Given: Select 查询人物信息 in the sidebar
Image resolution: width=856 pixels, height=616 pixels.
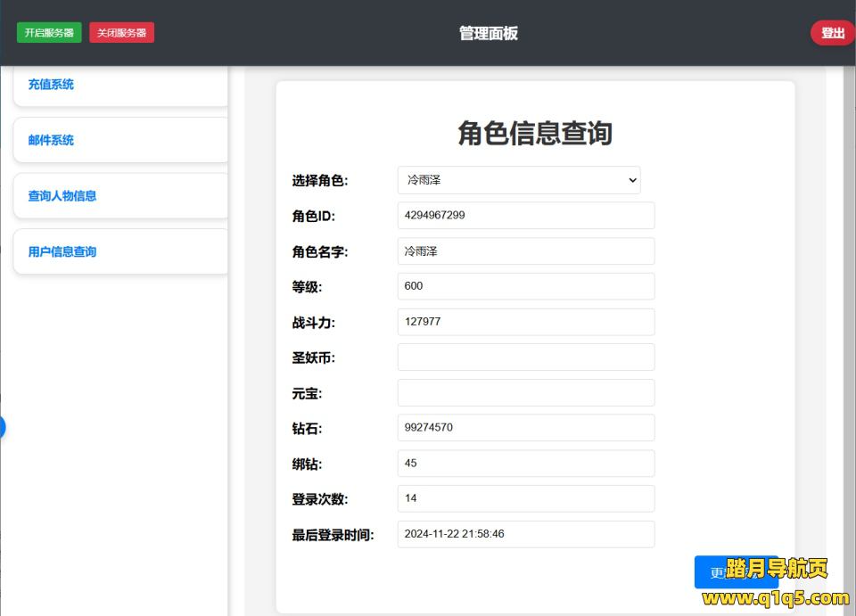Looking at the screenshot, I should point(120,196).
